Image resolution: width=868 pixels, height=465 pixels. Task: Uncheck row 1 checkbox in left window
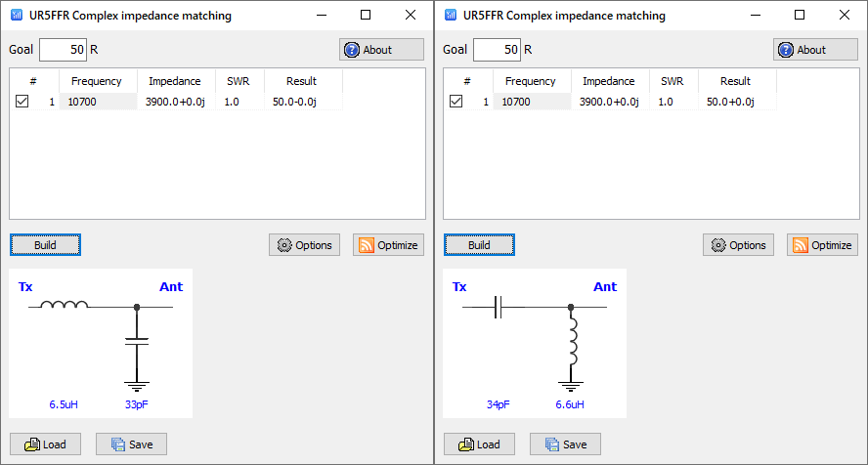[x=22, y=102]
